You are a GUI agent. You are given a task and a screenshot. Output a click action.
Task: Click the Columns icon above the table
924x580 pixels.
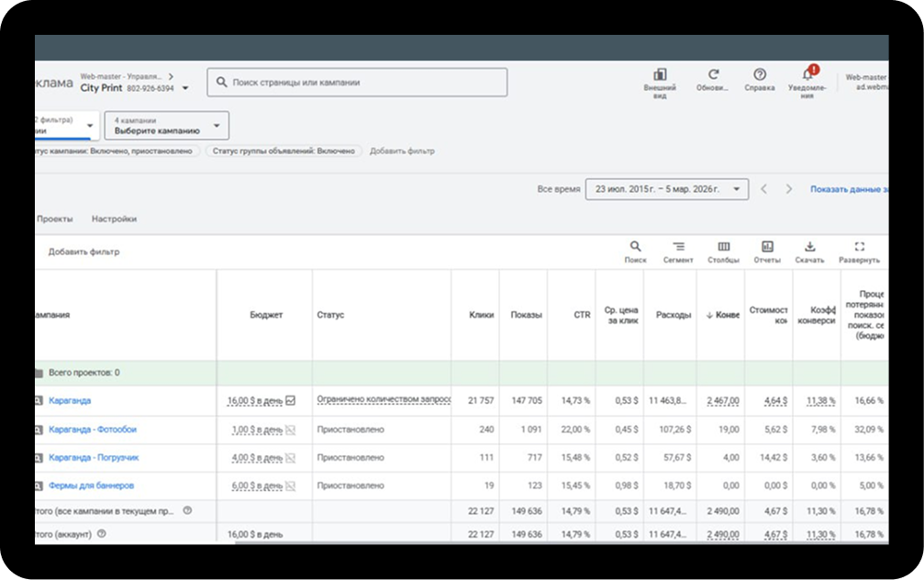pos(723,247)
